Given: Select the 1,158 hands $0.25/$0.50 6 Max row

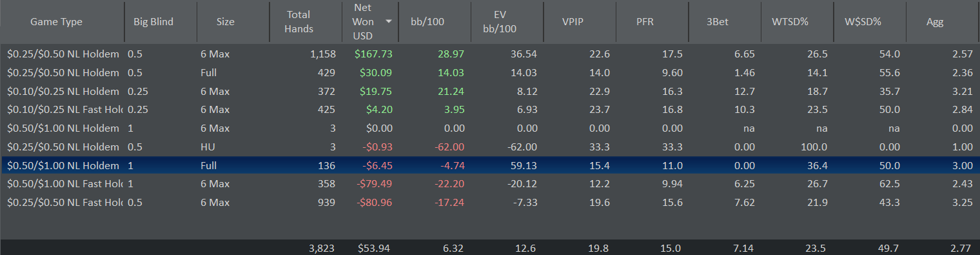Looking at the screenshot, I should point(490,54).
